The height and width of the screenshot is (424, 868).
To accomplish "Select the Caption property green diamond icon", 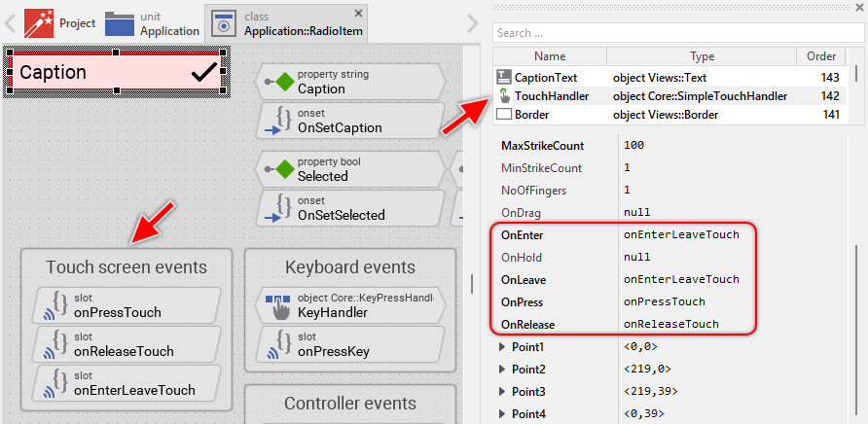I will (x=283, y=82).
